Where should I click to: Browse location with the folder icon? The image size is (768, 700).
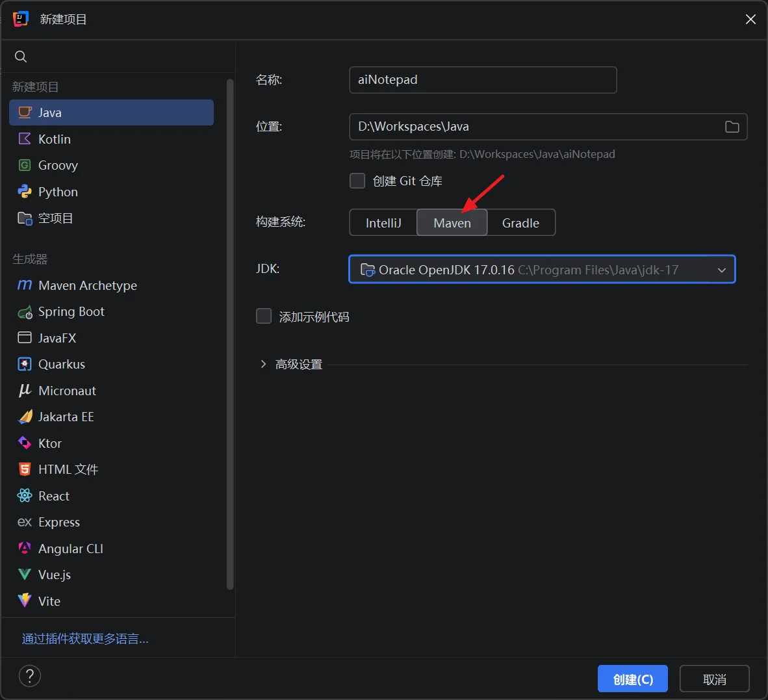(x=732, y=127)
